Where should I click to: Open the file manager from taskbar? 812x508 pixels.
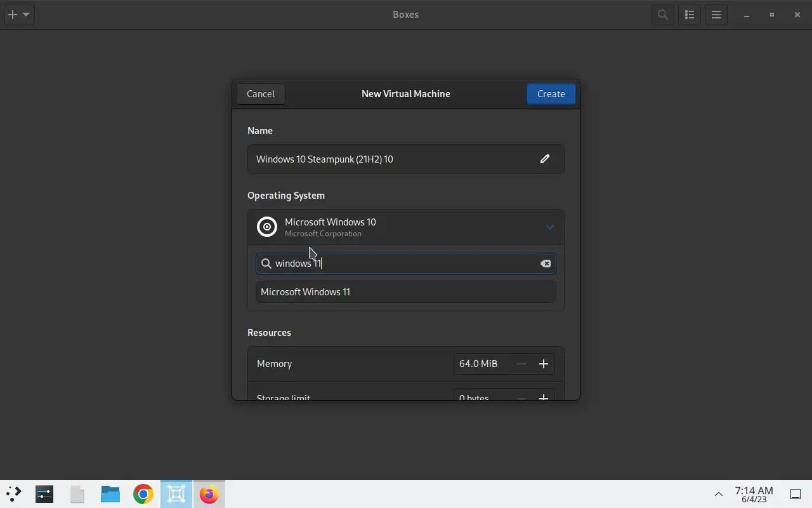tap(110, 494)
